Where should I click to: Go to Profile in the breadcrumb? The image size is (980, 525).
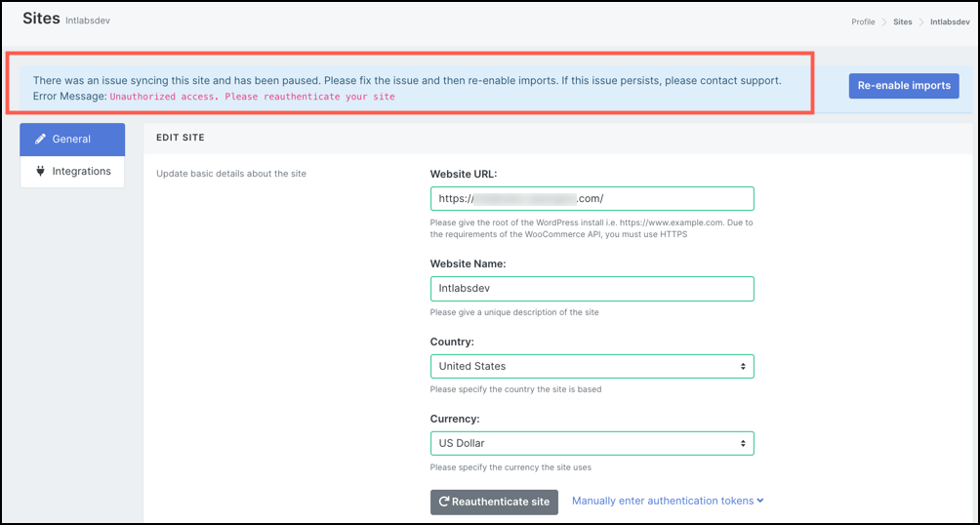point(863,21)
